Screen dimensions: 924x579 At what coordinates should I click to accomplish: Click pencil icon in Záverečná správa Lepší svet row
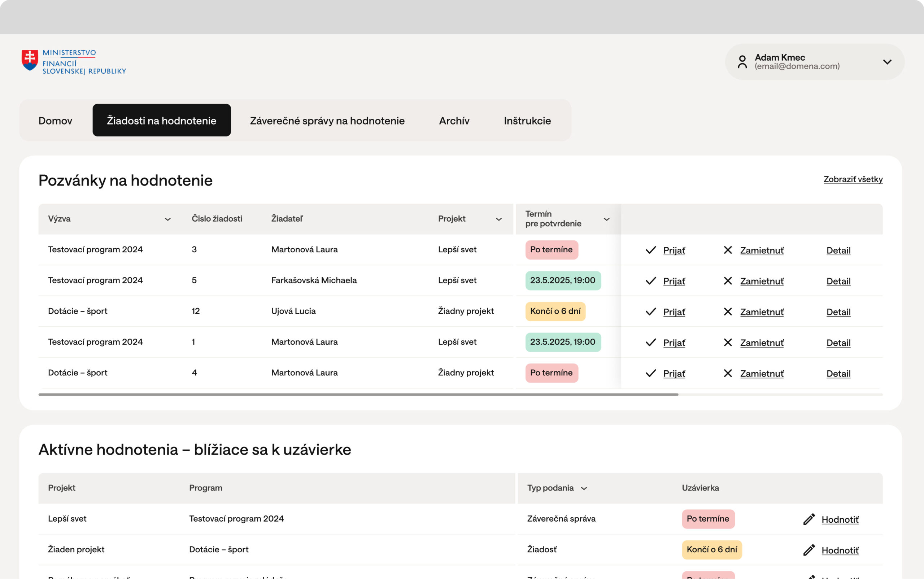pyautogui.click(x=809, y=519)
